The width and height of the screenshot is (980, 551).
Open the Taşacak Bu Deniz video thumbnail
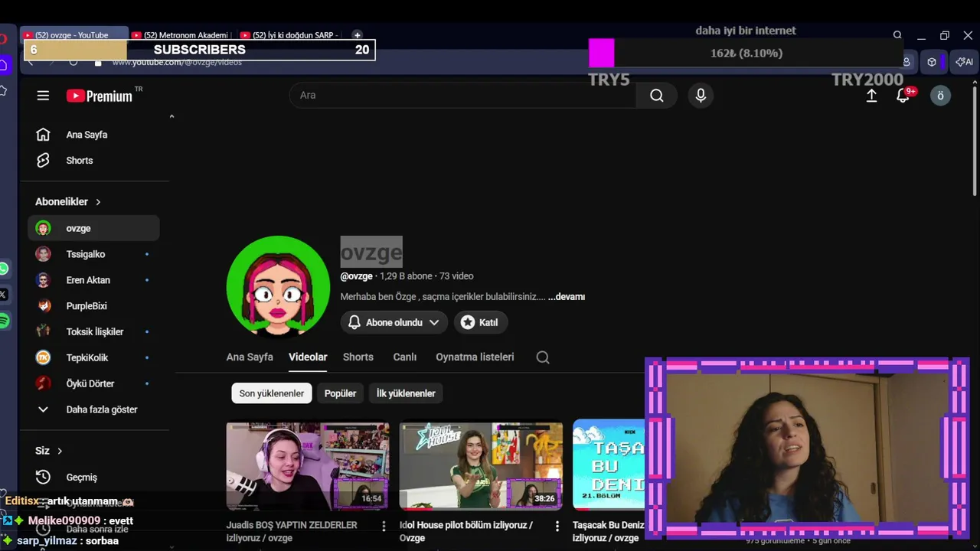pyautogui.click(x=609, y=466)
